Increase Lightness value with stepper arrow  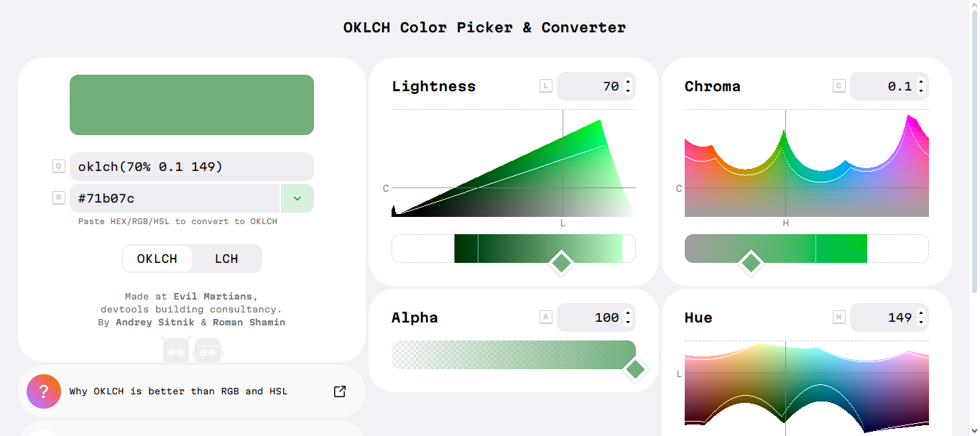point(628,82)
